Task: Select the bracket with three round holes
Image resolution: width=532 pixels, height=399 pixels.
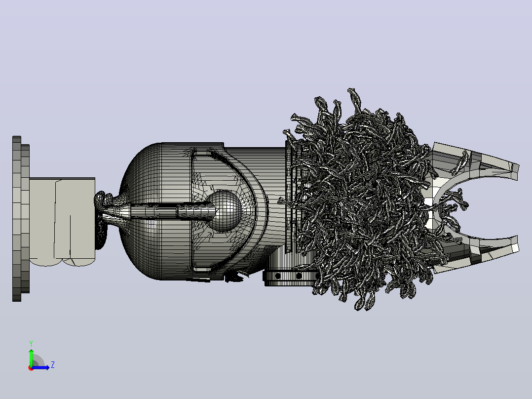Action: click(291, 276)
